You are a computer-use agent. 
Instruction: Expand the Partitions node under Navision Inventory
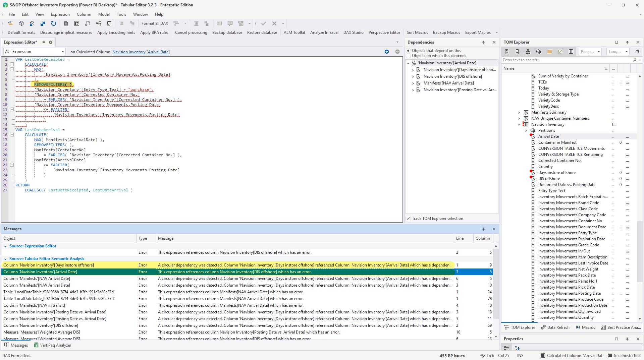(526, 130)
